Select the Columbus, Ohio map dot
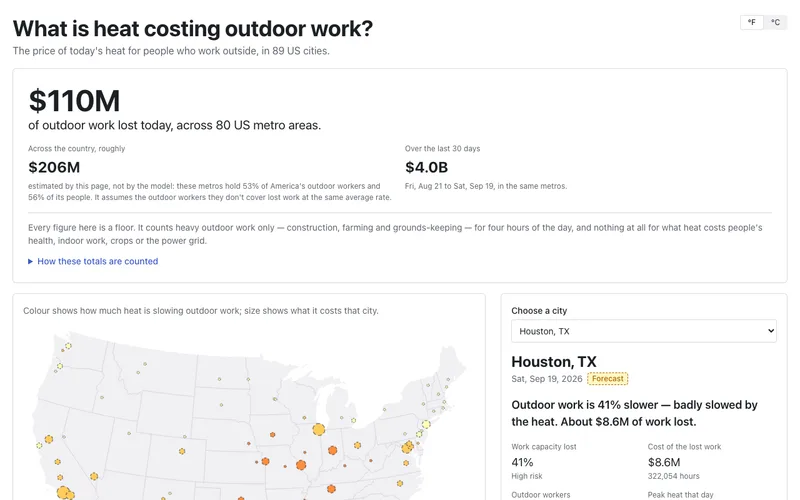 point(358,445)
